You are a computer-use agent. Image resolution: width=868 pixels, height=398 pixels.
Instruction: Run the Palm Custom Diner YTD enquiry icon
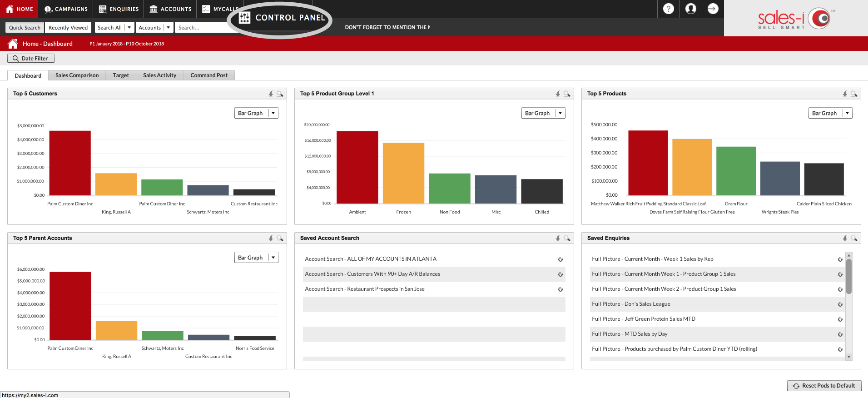(840, 349)
